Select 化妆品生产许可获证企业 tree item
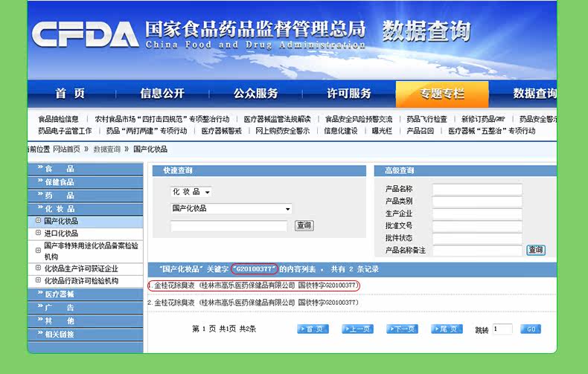Viewport: 588px width, 374px height. click(81, 268)
